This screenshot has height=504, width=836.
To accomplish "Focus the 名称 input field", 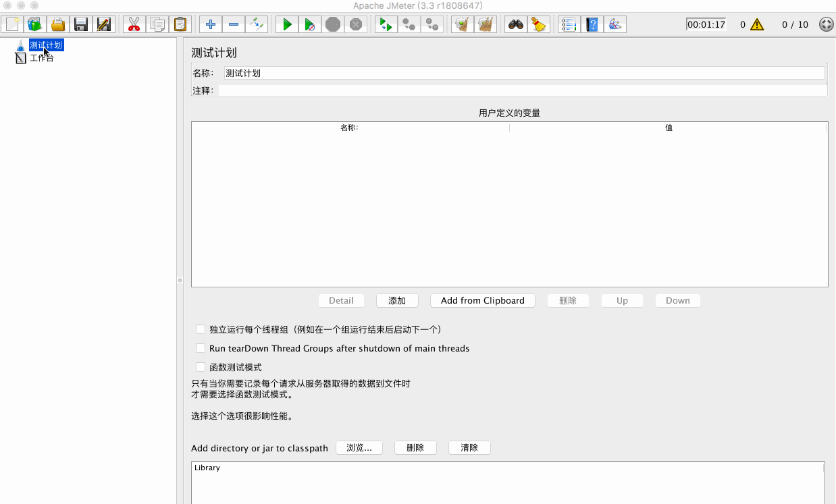I will click(524, 73).
